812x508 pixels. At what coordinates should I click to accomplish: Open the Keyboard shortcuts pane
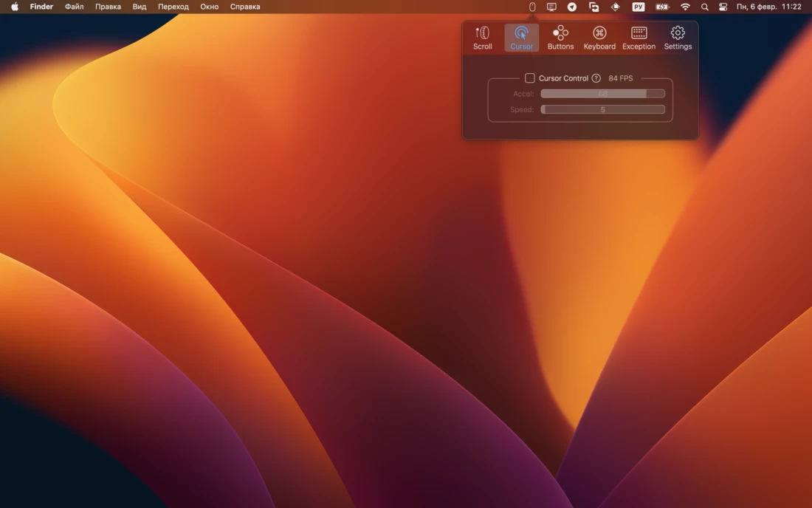pos(599,38)
